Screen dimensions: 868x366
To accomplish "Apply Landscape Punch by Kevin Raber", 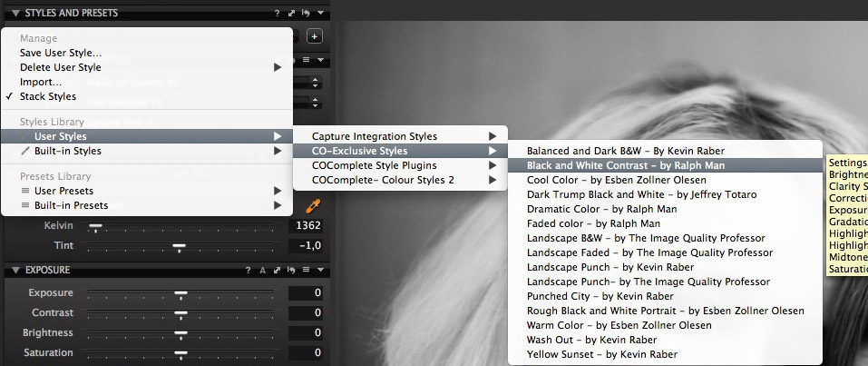I will coord(666,267).
